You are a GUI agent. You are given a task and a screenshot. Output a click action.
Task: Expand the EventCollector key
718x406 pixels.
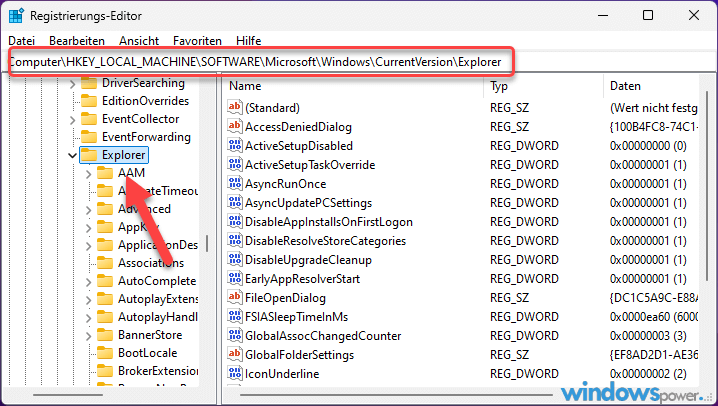tap(72, 120)
